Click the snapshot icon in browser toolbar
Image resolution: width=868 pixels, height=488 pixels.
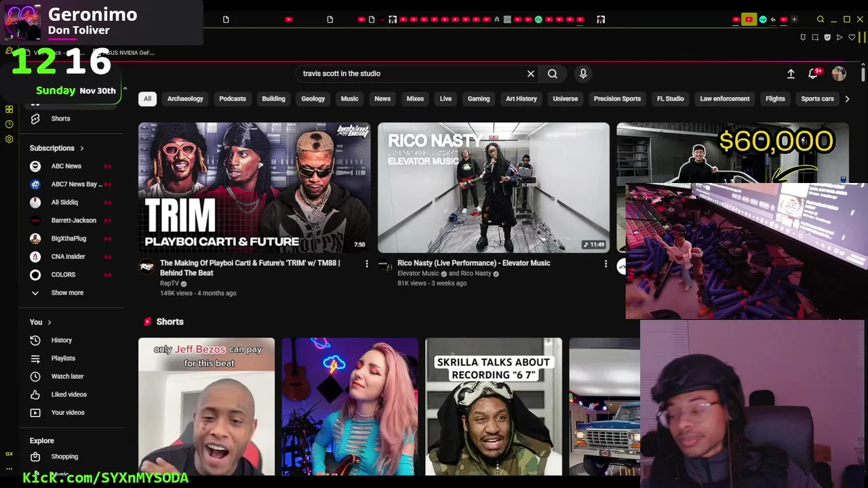click(x=815, y=37)
